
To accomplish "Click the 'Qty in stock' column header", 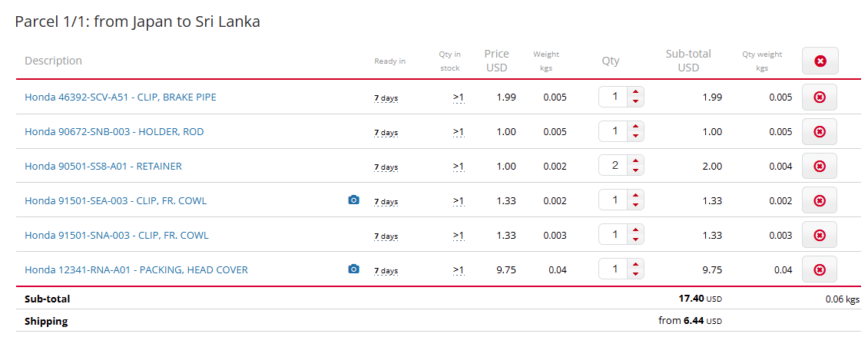I will (x=450, y=61).
